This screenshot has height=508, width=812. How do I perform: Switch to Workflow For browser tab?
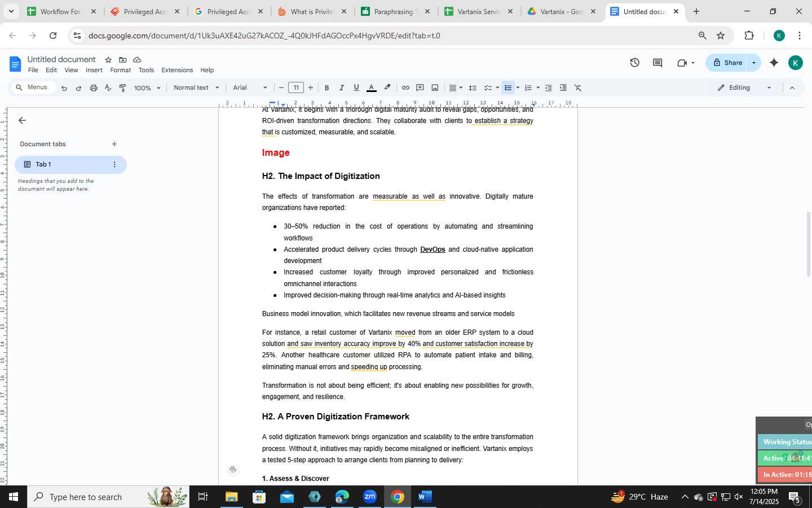[x=61, y=11]
